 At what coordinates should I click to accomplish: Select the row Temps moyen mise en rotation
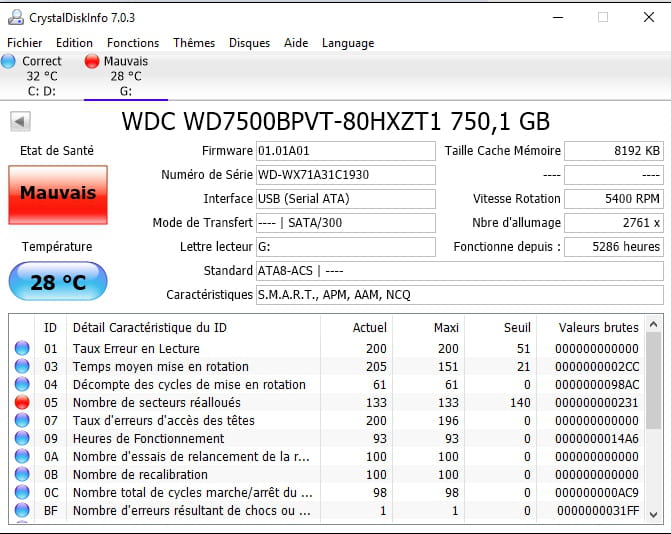[327, 366]
